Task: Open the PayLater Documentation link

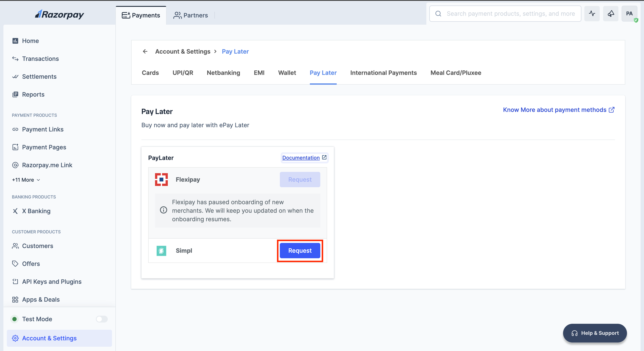Action: pos(304,158)
